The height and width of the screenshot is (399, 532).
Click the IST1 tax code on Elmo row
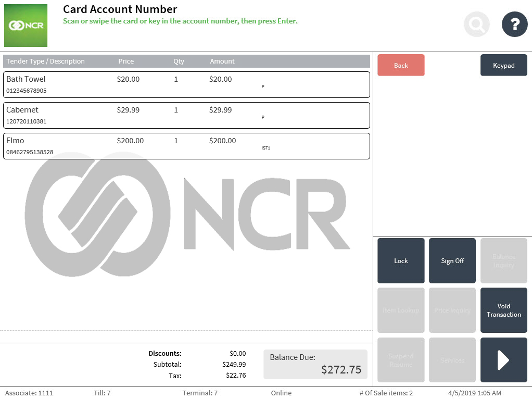[x=265, y=148]
